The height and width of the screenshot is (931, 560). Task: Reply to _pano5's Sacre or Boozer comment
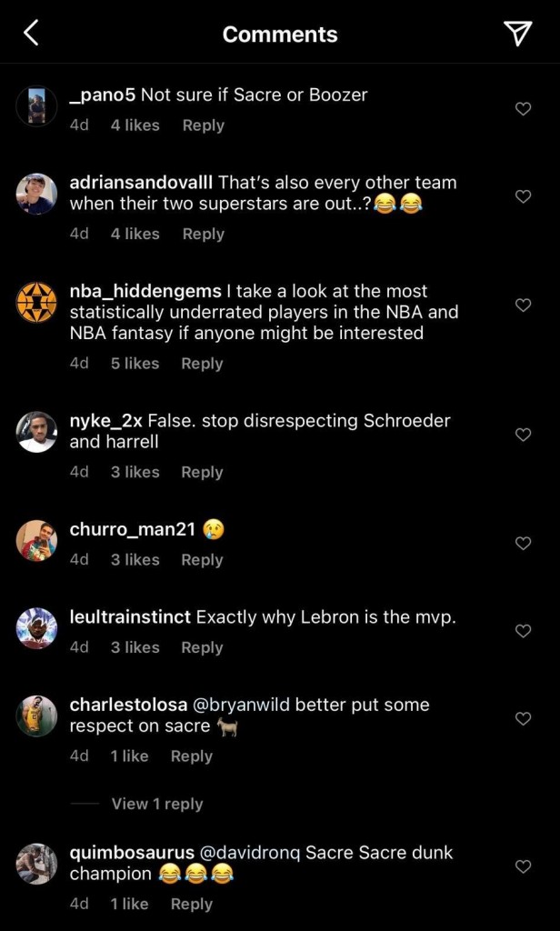(203, 125)
